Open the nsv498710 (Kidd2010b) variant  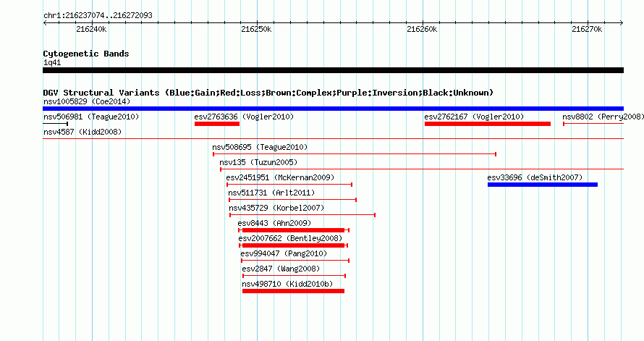(287, 284)
